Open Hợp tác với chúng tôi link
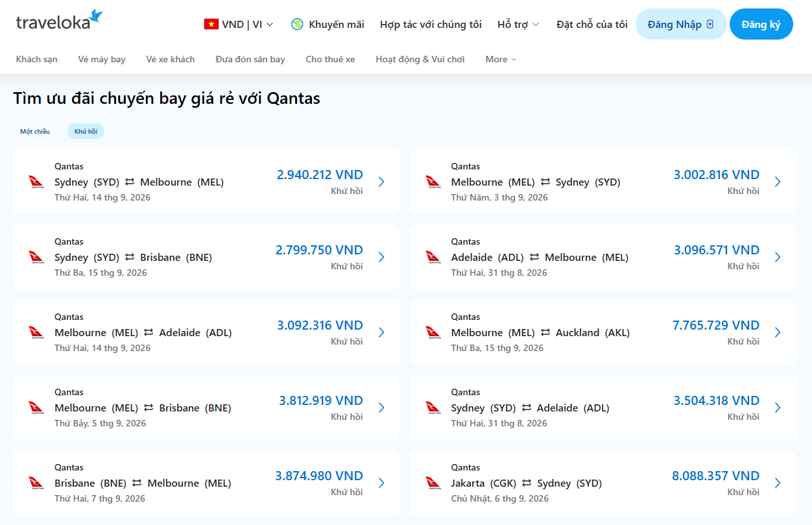812x525 pixels. click(431, 25)
